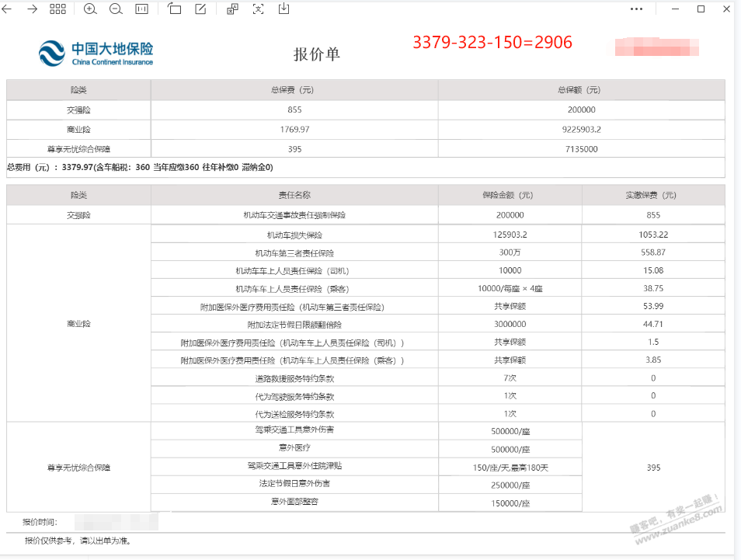Click the 7次 cell
The width and height of the screenshot is (741, 560).
(510, 378)
